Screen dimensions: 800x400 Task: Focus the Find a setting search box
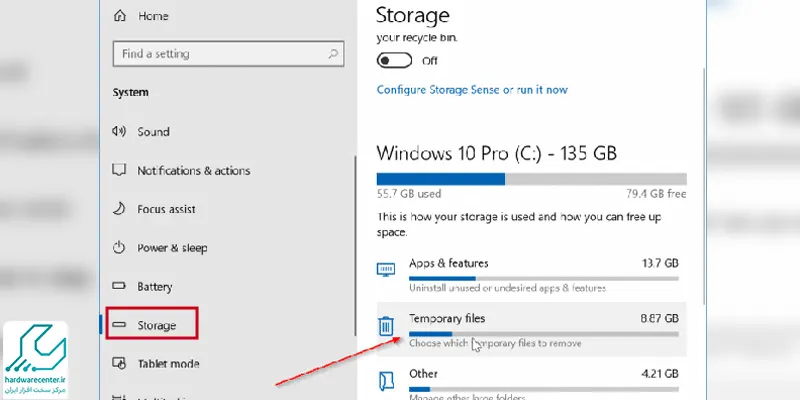click(228, 54)
